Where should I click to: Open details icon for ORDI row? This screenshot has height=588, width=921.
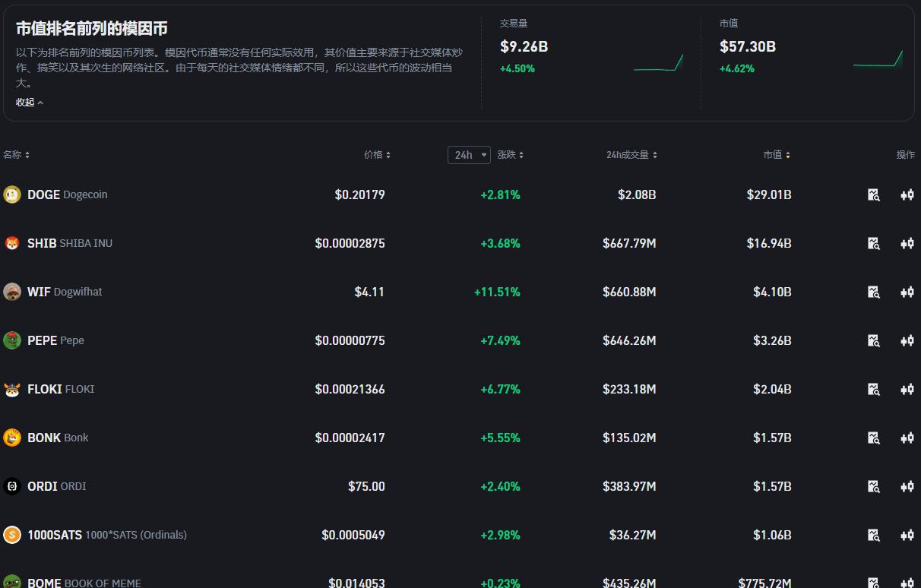coord(874,486)
